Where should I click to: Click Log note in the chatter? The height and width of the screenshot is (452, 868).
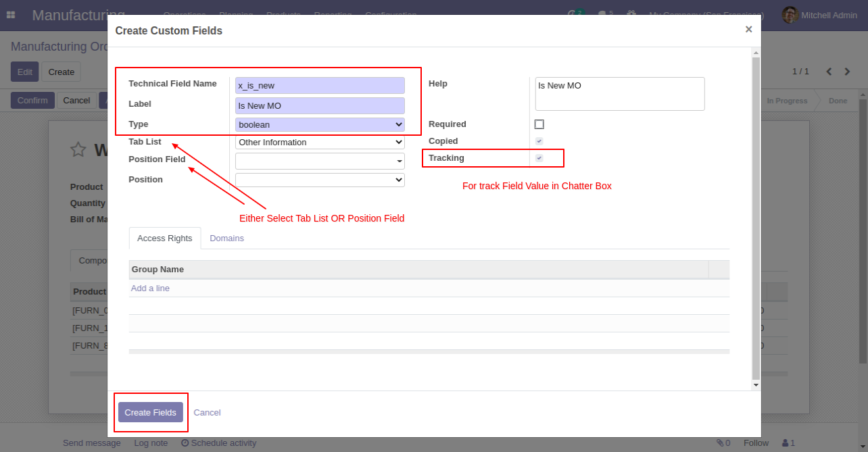[151, 443]
